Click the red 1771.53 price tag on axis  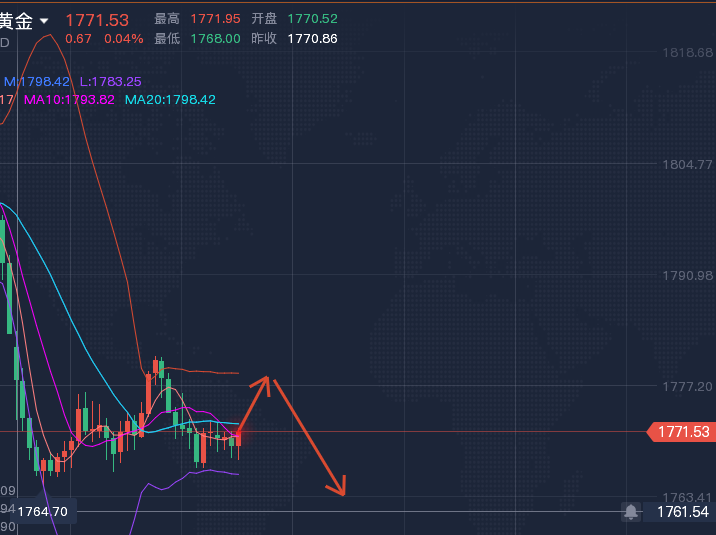(680, 432)
